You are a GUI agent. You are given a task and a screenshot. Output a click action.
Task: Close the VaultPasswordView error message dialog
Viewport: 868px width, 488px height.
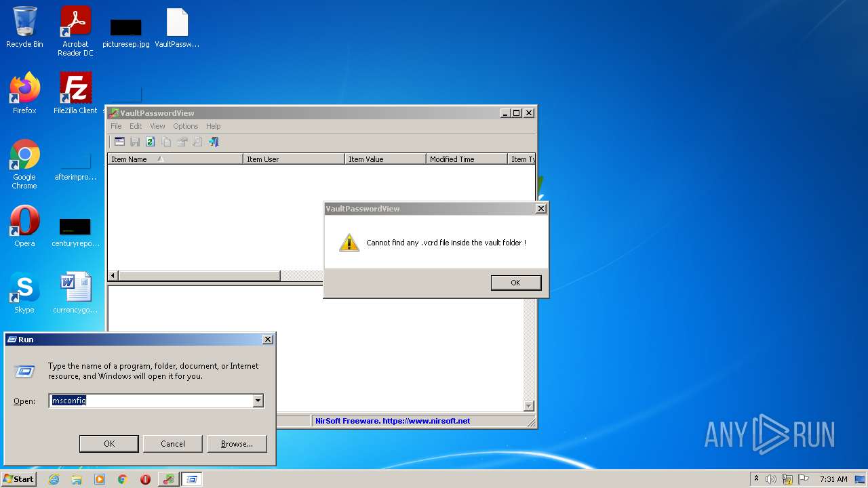(x=540, y=209)
